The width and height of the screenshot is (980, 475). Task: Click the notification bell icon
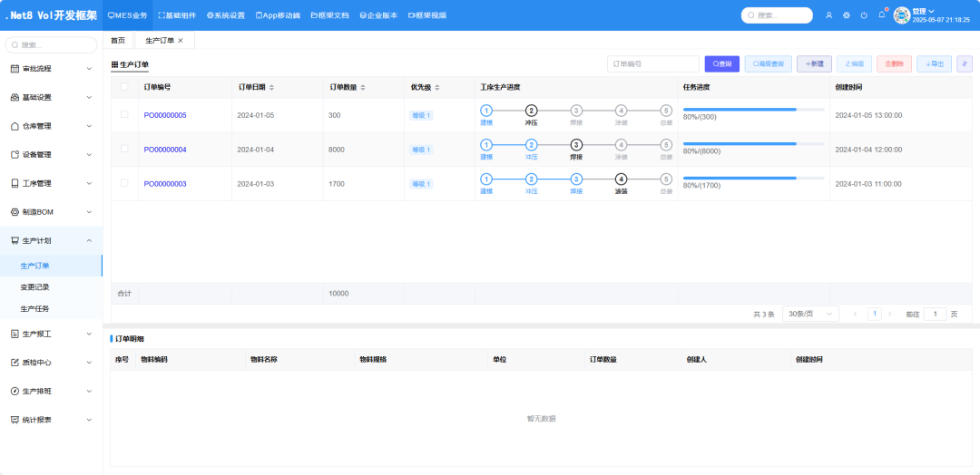(881, 15)
